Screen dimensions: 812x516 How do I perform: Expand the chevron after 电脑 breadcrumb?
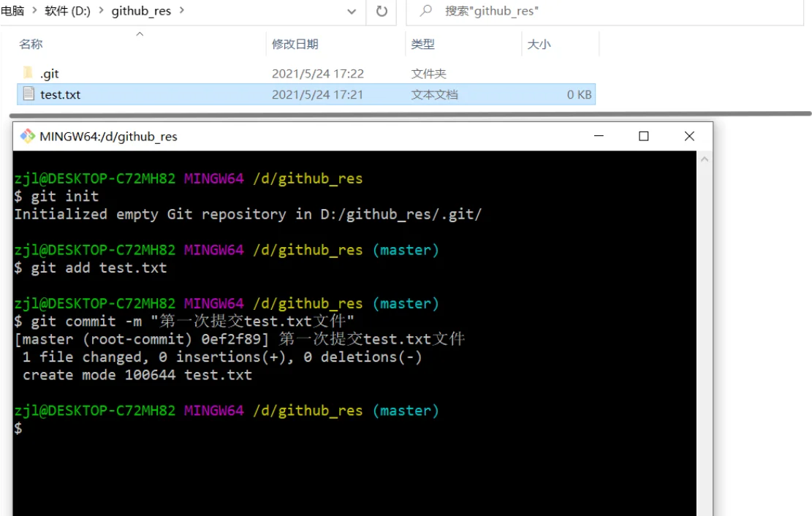tap(34, 12)
